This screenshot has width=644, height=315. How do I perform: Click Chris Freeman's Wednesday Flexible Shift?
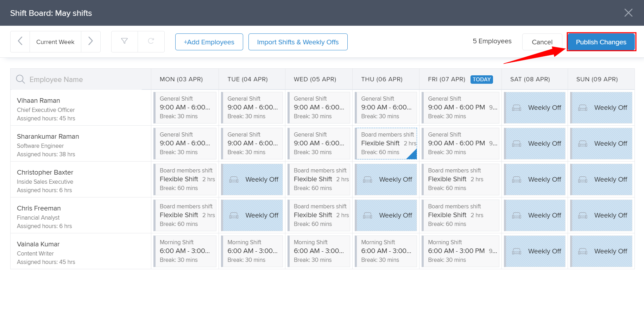[319, 215]
